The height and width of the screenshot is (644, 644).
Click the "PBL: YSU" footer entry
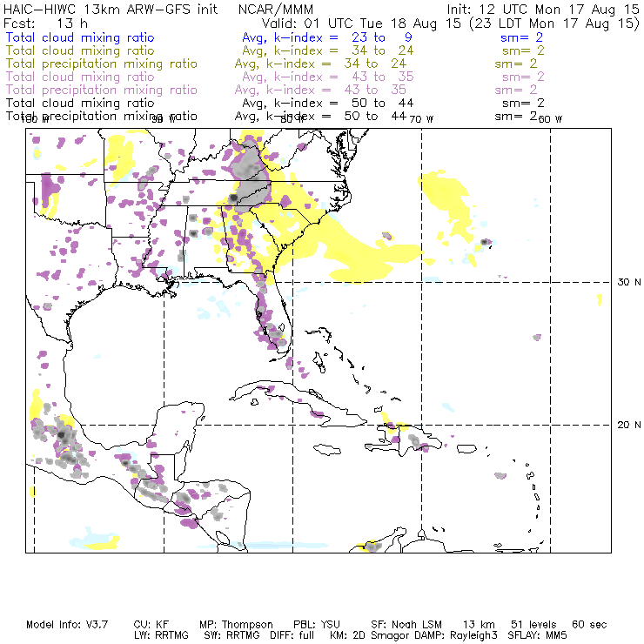(317, 625)
